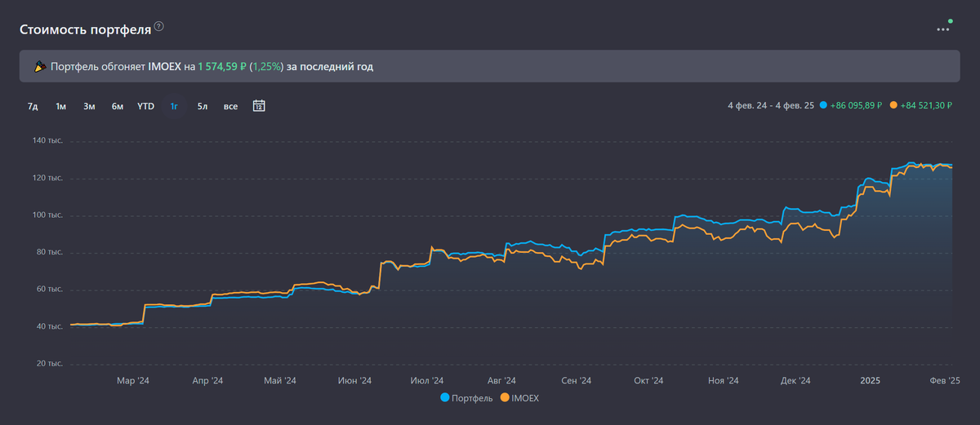This screenshot has width=980, height=425.
Task: Open the help icon beside Стоимость портфеля
Action: click(x=159, y=27)
